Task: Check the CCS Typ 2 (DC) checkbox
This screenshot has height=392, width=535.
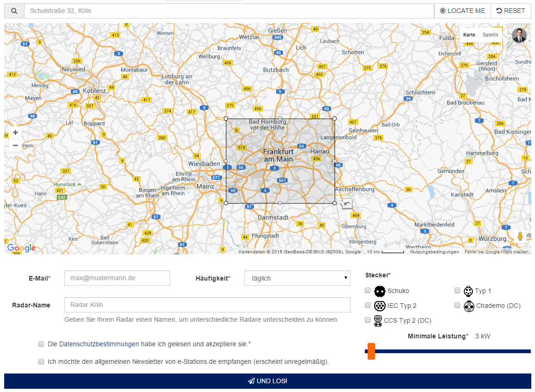Action: coord(368,320)
